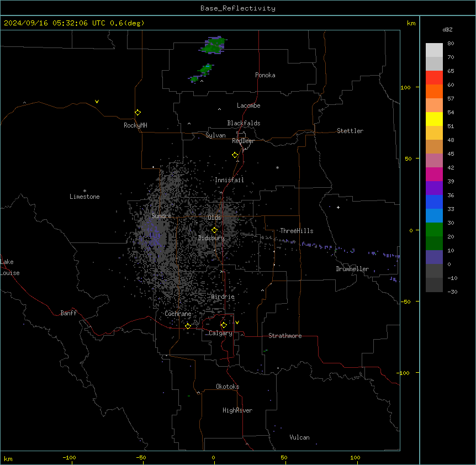Click the RockyMH label
Image resolution: width=476 pixels, height=465 pixels.
pos(135,125)
